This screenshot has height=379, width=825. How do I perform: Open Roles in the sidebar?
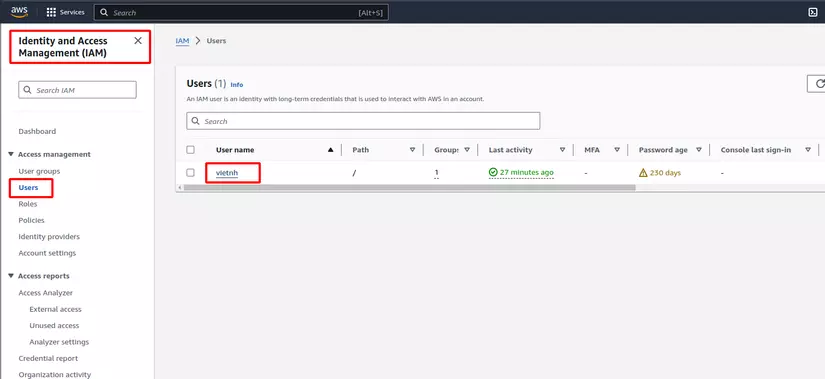[x=28, y=204]
